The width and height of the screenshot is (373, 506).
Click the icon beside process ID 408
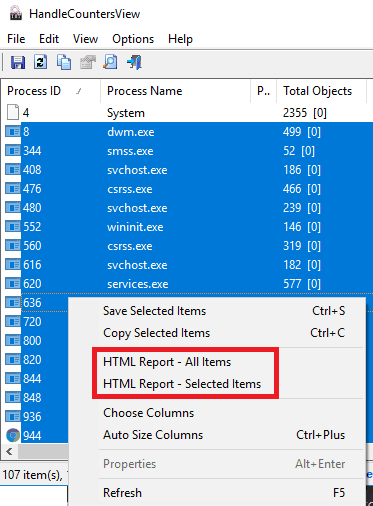pyautogui.click(x=13, y=170)
